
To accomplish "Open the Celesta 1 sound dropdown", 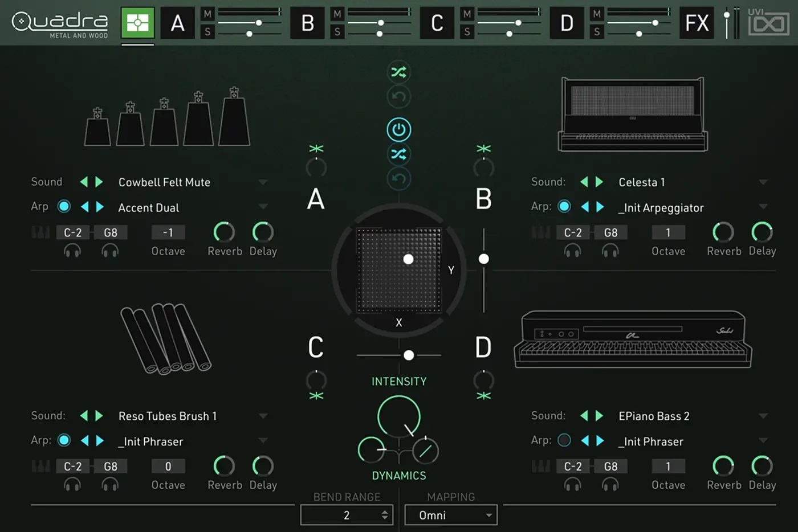I will coord(763,182).
